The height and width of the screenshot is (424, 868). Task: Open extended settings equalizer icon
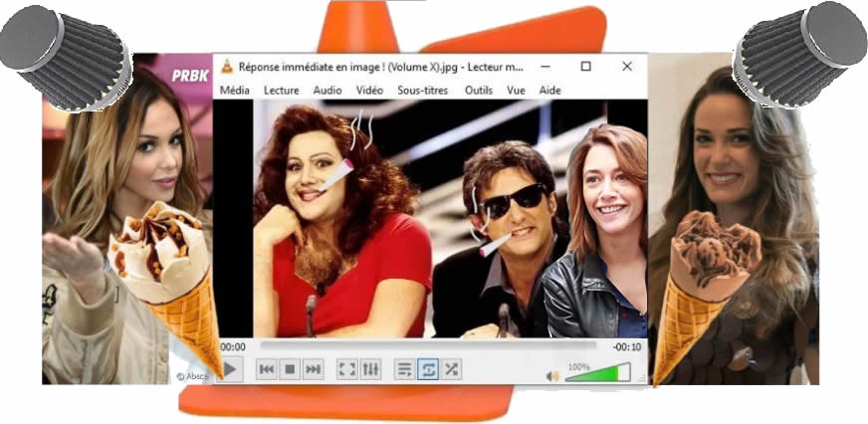click(369, 369)
